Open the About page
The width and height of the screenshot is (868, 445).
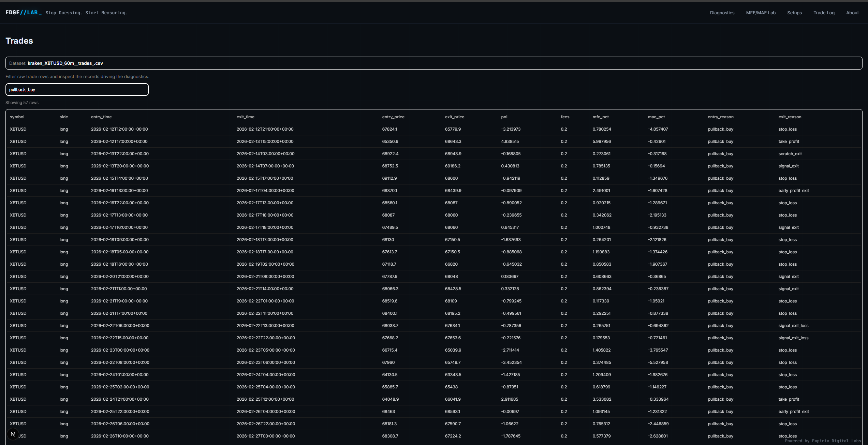point(852,13)
